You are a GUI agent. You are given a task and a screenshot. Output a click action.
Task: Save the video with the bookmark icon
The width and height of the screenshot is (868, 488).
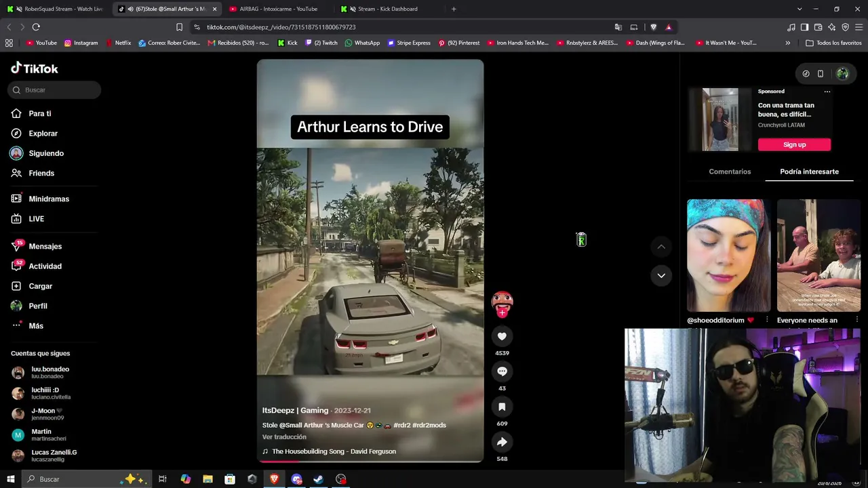502,407
